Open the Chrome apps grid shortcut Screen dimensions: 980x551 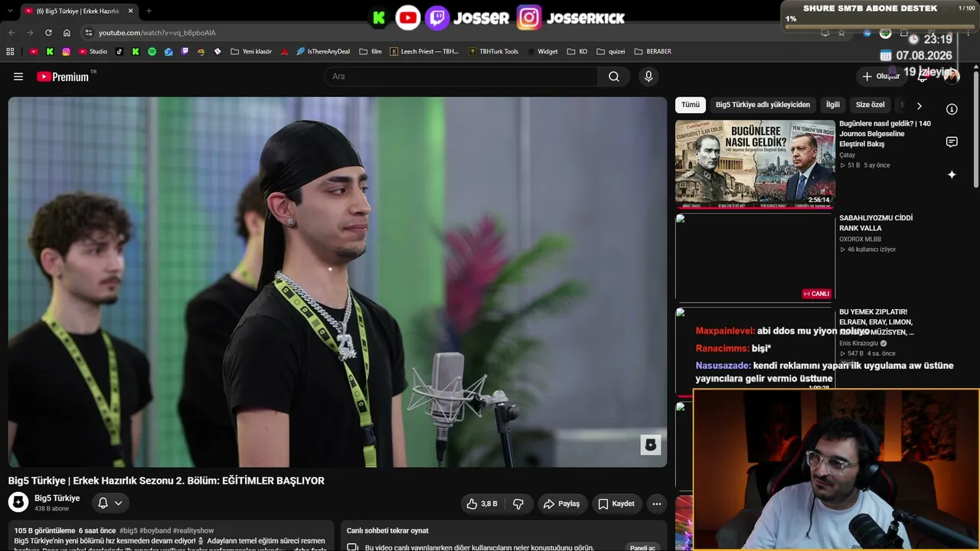pos(10,52)
